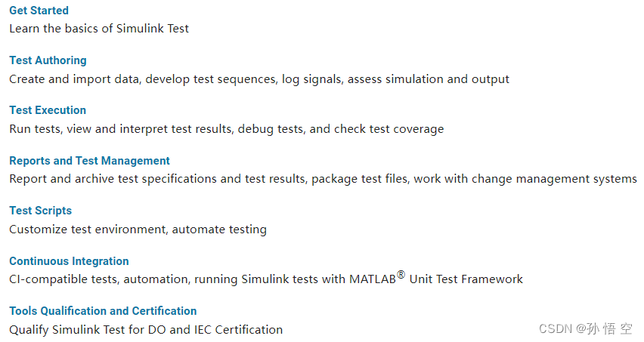Click the word MATLAB in the description
The height and width of the screenshot is (342, 644).
pyautogui.click(x=373, y=279)
